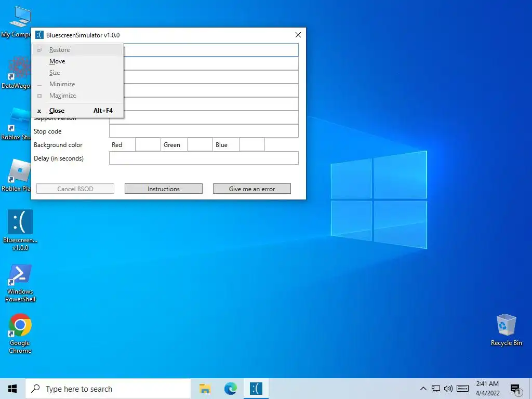Click the BluescreenSimulator taskbar button

256,389
